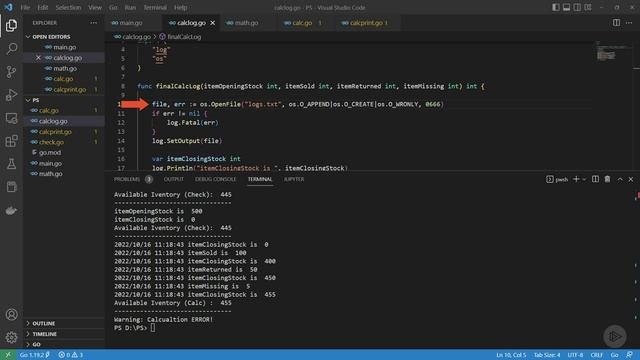Open the View menu
The width and height of the screenshot is (640, 360).
(x=95, y=7)
